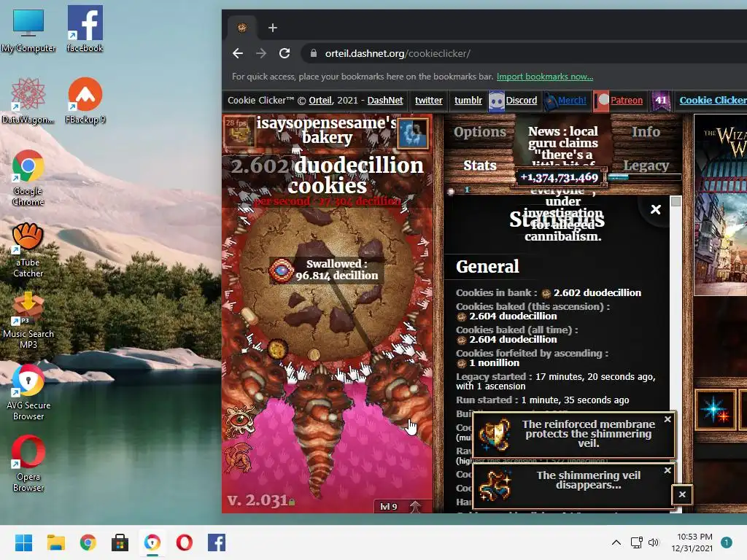Click the Wizarding World advertisement
This screenshot has height=560, width=747.
point(720,205)
